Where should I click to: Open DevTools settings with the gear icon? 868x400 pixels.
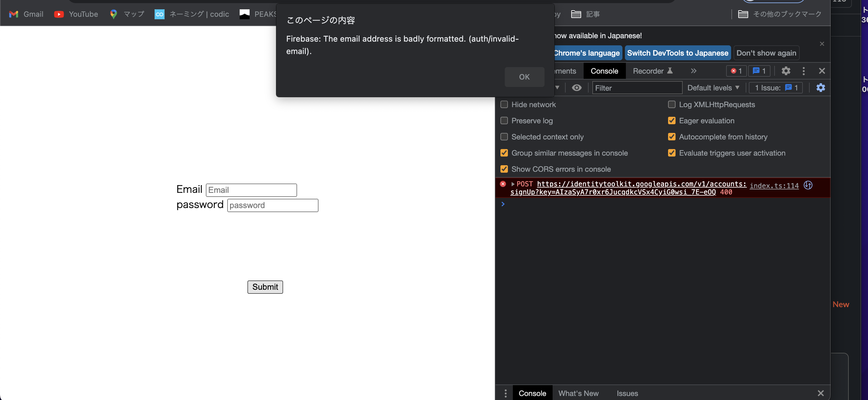[786, 71]
